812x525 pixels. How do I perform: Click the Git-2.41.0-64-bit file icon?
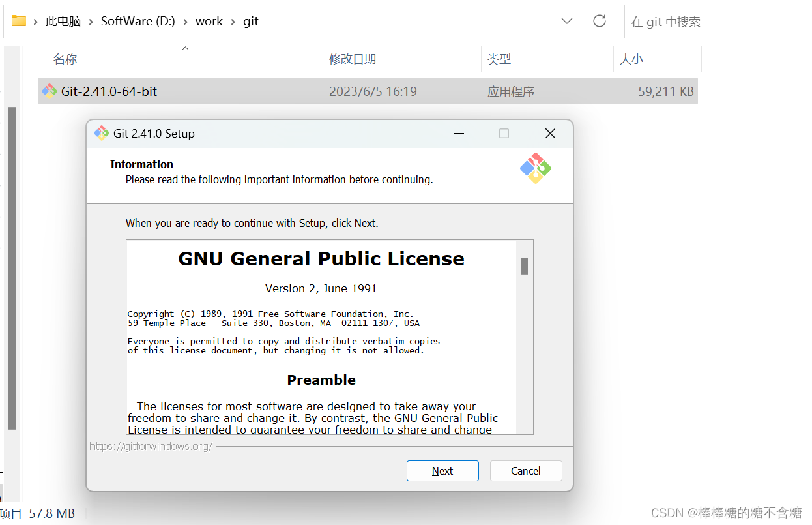[x=50, y=91]
